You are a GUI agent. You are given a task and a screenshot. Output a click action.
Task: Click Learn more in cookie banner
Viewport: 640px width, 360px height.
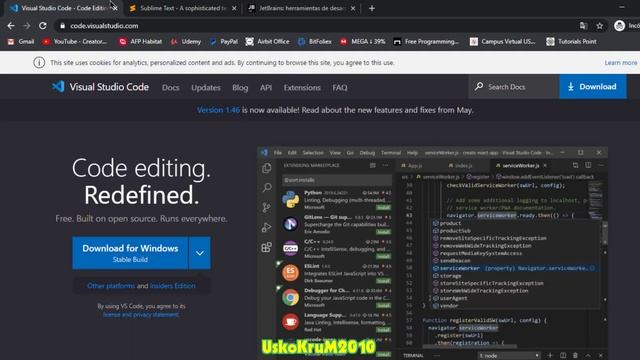tap(621, 62)
